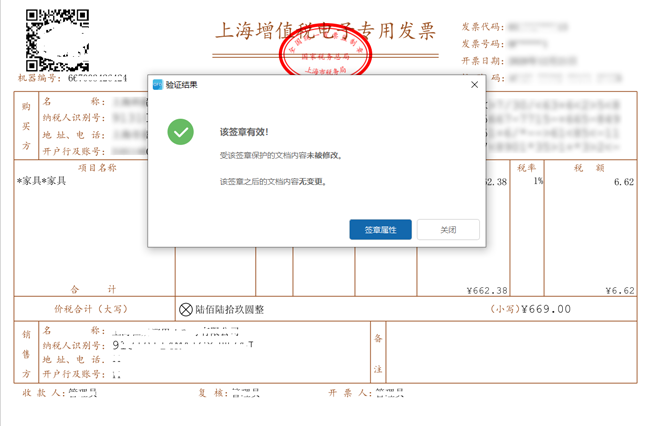Click the 备注 remarks cell
650x426 pixels.
[378, 354]
